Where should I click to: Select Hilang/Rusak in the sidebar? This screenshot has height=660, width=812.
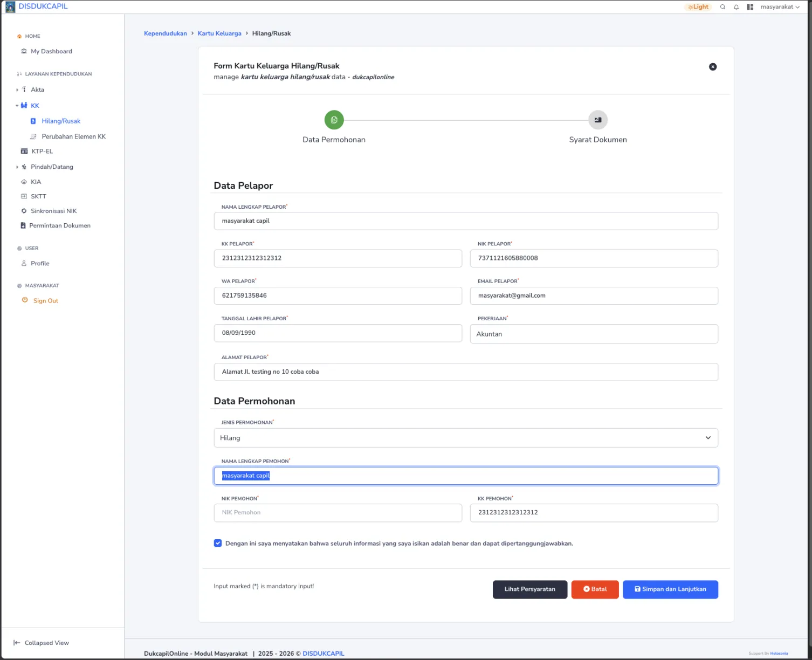[60, 121]
